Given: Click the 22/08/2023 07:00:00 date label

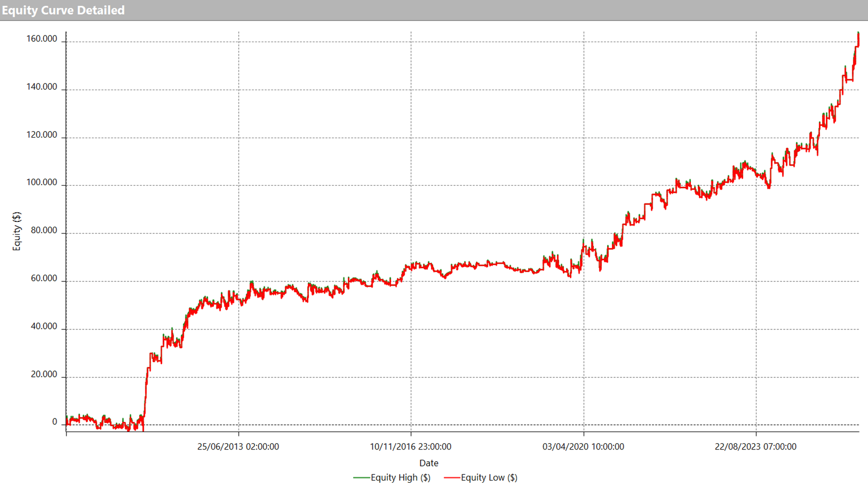Looking at the screenshot, I should click(x=755, y=446).
